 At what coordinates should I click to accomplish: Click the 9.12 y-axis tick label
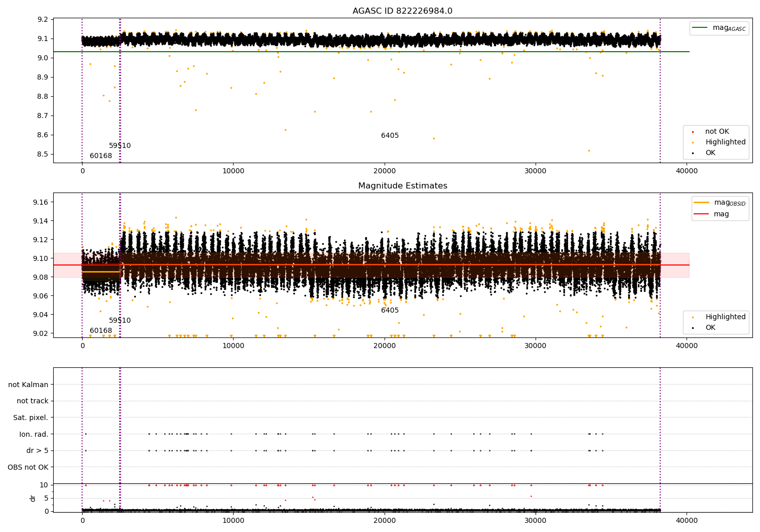point(41,240)
